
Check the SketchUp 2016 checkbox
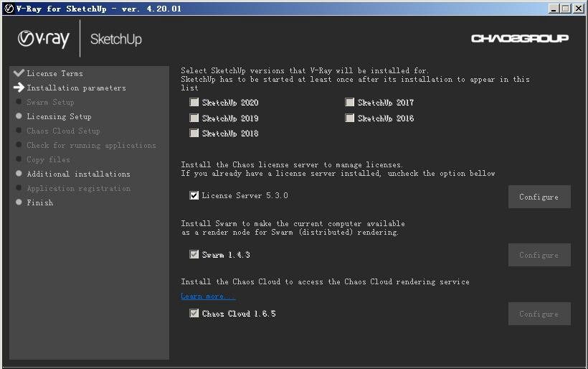click(x=349, y=118)
